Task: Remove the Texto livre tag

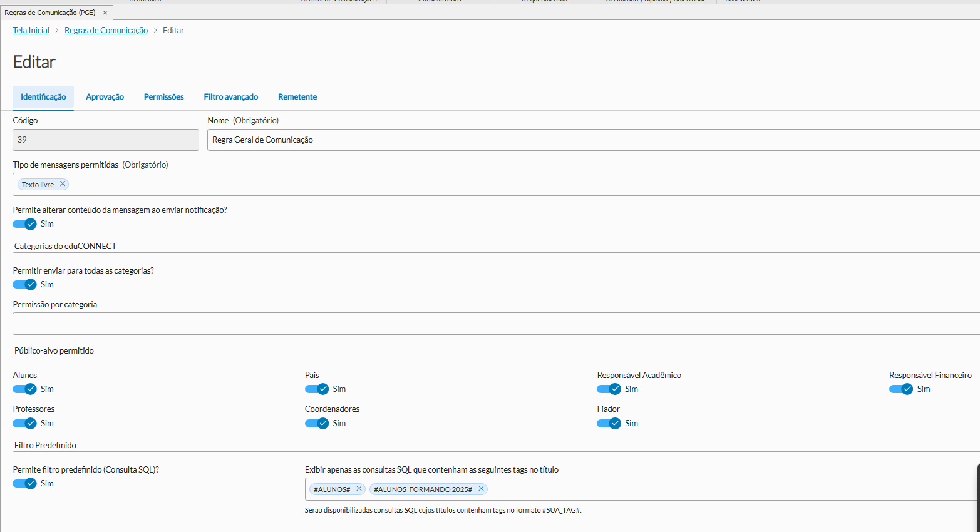Action: (63, 184)
